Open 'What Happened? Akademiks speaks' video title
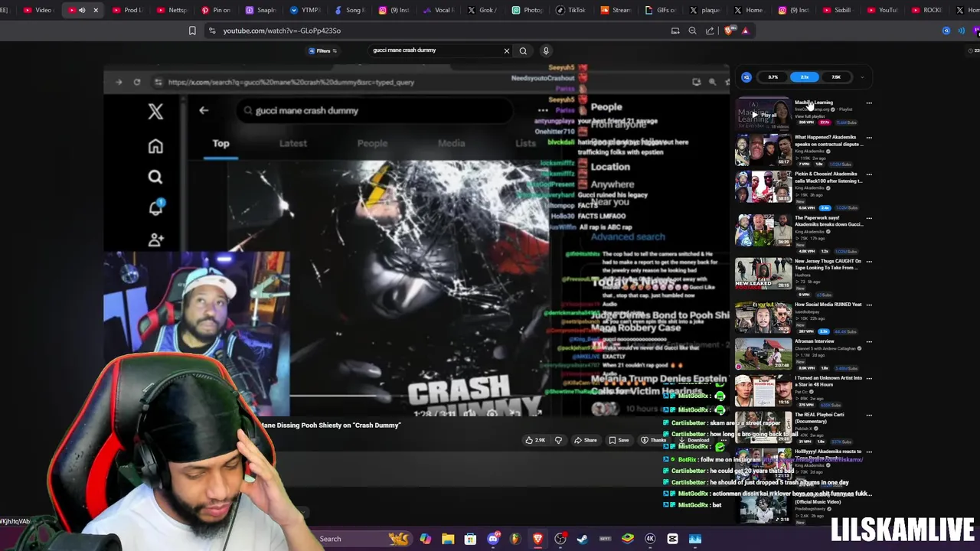The height and width of the screenshot is (551, 980). [828, 141]
